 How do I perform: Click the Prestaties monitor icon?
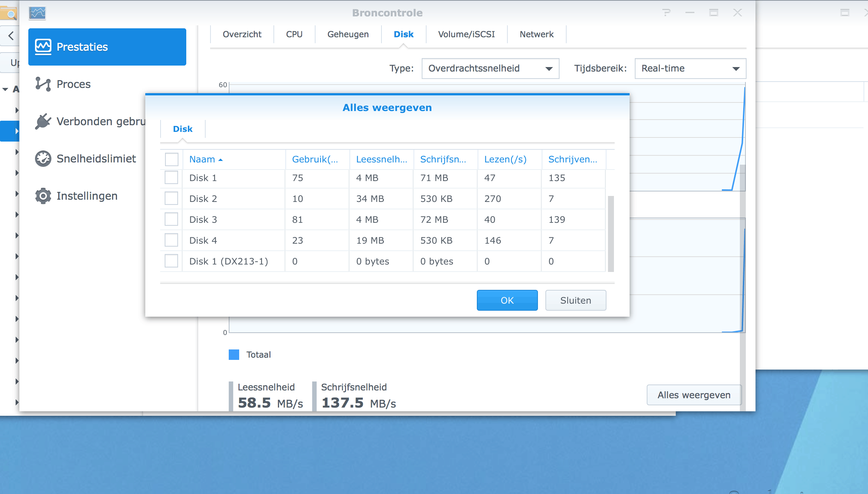[x=43, y=47]
